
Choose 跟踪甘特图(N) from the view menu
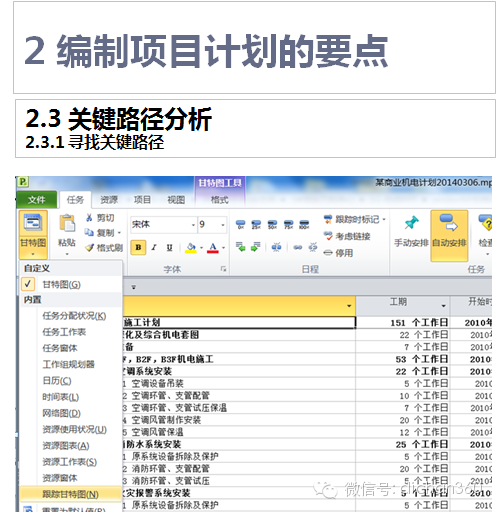click(x=70, y=494)
